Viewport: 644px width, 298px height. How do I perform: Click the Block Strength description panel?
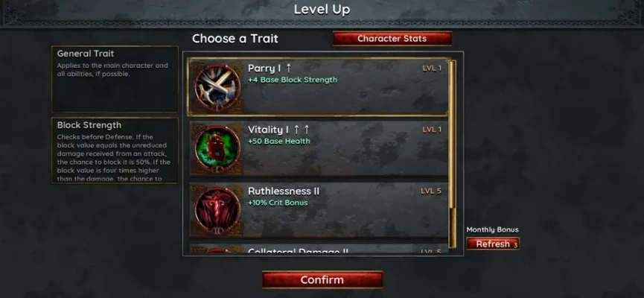click(x=115, y=150)
